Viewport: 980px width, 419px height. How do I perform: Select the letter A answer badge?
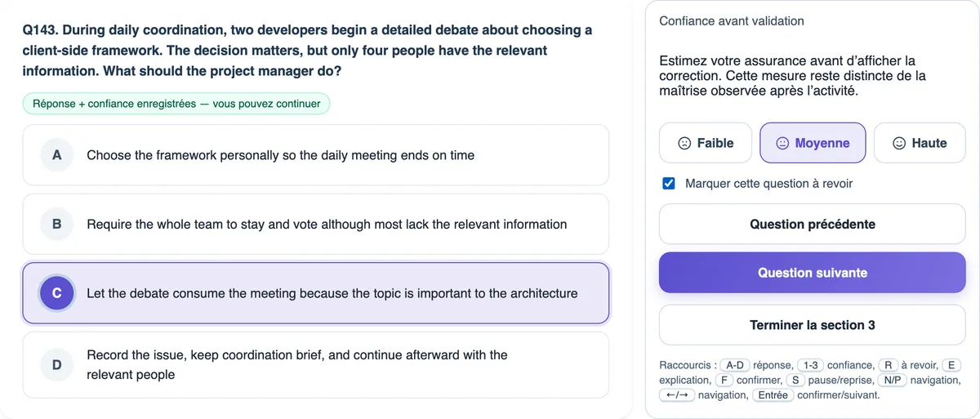tap(57, 155)
